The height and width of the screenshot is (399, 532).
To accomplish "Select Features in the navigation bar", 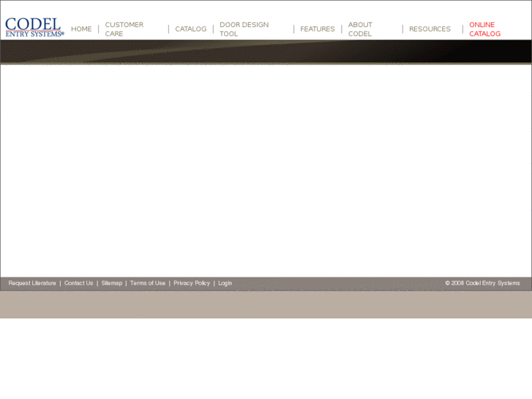I will pyautogui.click(x=318, y=29).
